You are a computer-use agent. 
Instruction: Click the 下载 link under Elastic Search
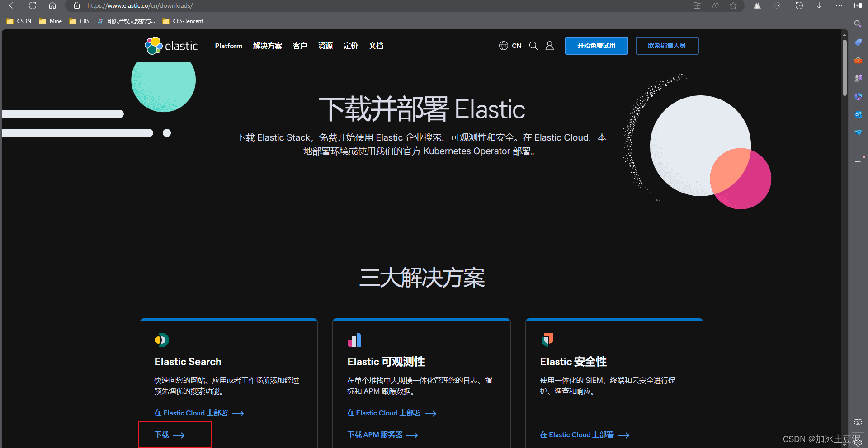pyautogui.click(x=170, y=435)
